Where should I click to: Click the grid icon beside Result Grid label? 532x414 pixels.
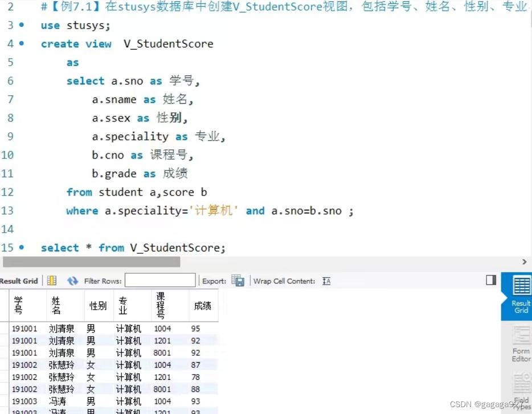[x=51, y=280]
